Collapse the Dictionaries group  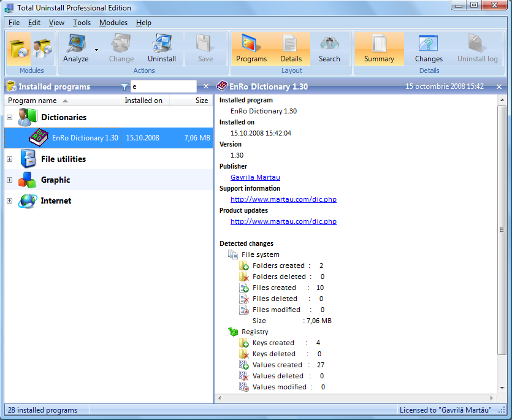(9, 117)
